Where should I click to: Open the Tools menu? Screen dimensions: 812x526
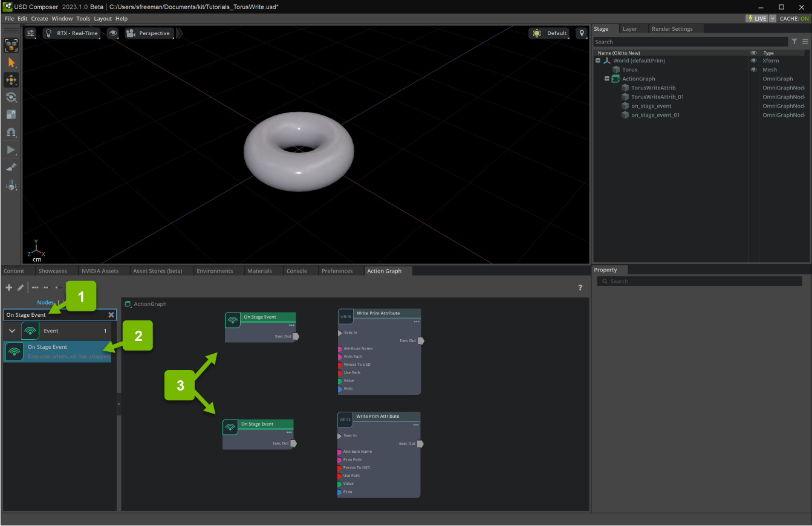(83, 19)
